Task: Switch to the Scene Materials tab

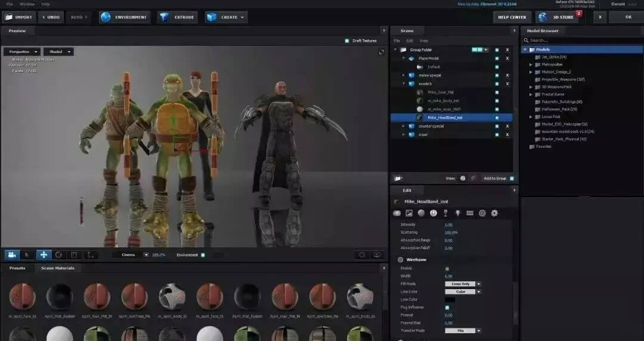Action: 57,268
